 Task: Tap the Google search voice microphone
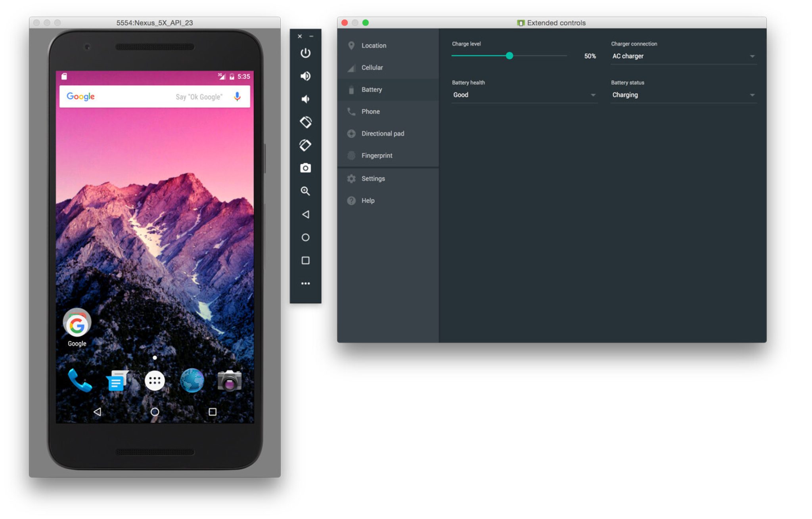(238, 96)
